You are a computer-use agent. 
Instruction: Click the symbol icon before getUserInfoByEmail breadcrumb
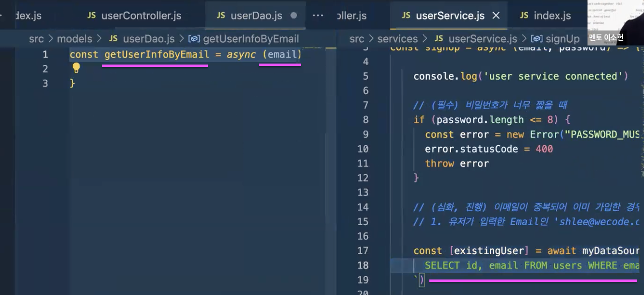click(x=194, y=39)
